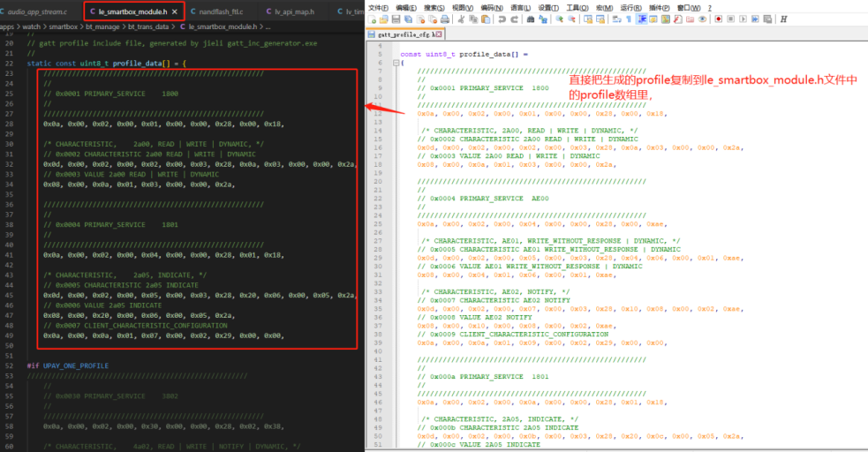The height and width of the screenshot is (452, 868).
Task: Open the 设置(T) menu
Action: (548, 8)
